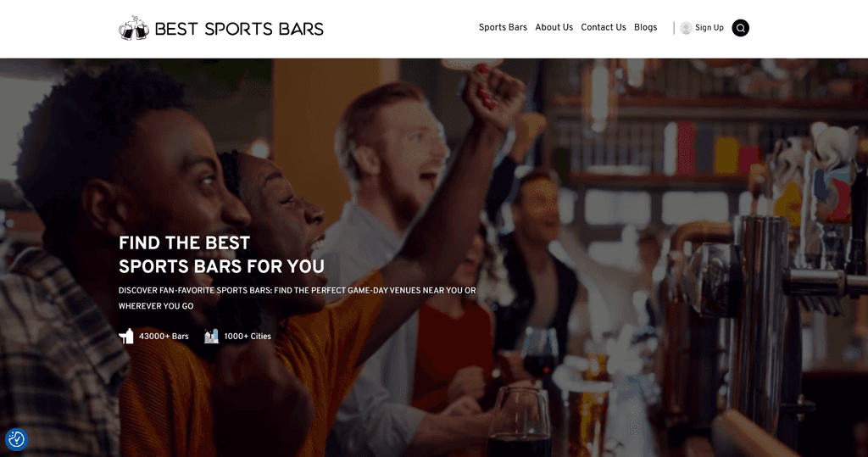The height and width of the screenshot is (457, 868).
Task: Click the city skyline icon
Action: (x=211, y=337)
